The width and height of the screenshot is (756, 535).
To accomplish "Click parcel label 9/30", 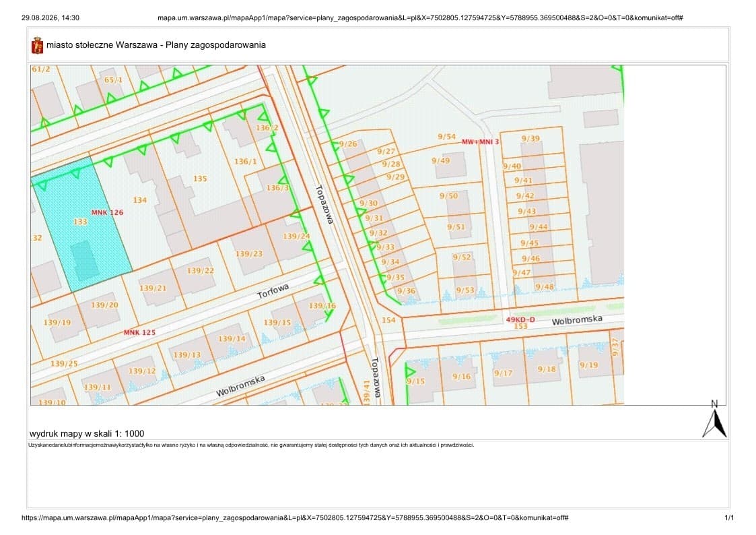I will point(368,203).
